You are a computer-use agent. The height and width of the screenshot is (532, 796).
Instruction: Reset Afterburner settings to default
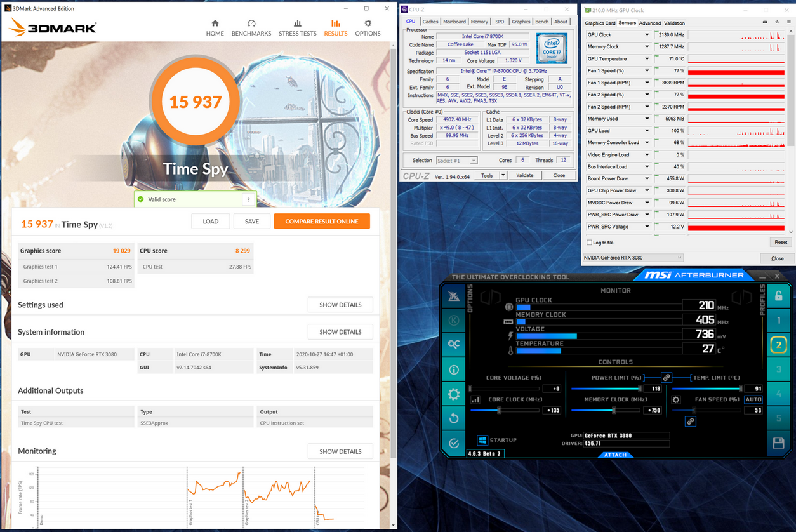click(453, 418)
